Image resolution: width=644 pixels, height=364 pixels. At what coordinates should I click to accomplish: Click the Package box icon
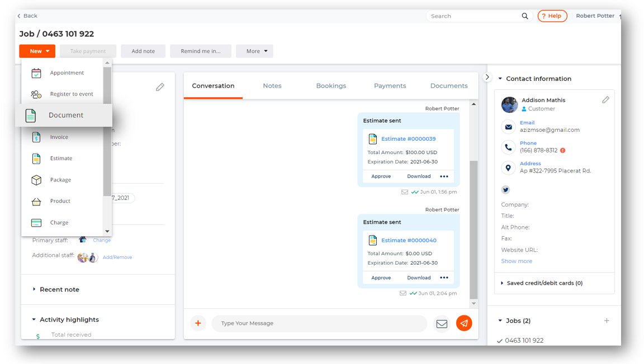point(36,180)
